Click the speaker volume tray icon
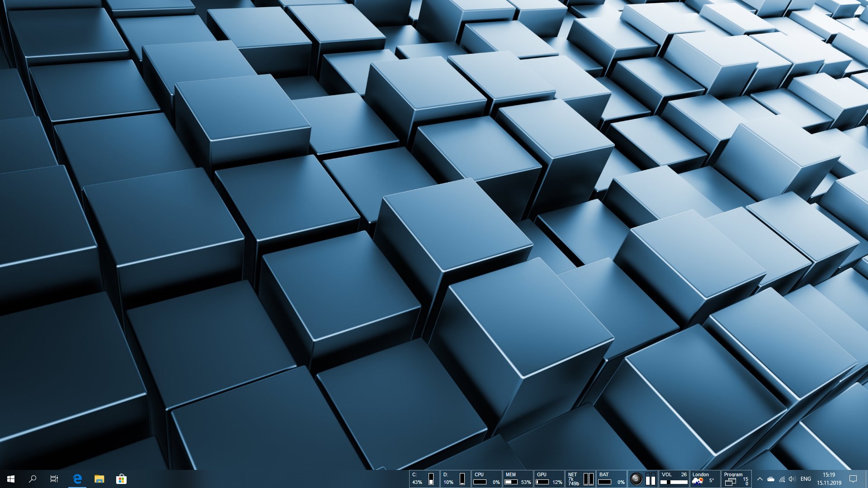This screenshot has height=488, width=868. 792,479
